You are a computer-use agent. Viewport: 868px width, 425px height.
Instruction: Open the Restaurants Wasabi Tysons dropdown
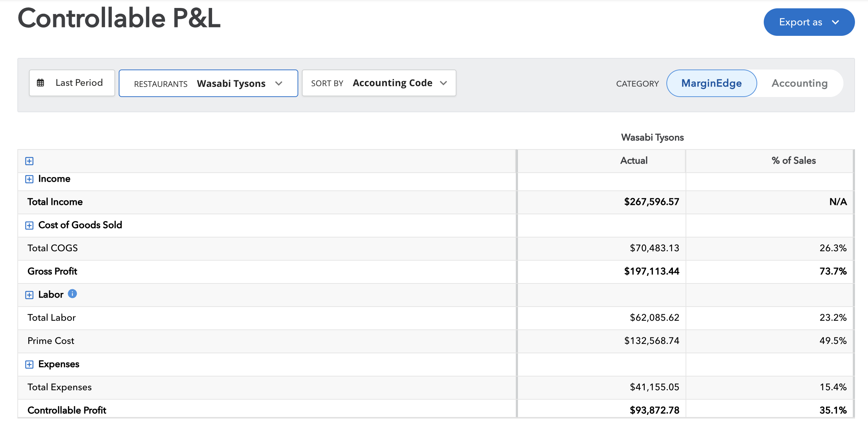coord(208,83)
